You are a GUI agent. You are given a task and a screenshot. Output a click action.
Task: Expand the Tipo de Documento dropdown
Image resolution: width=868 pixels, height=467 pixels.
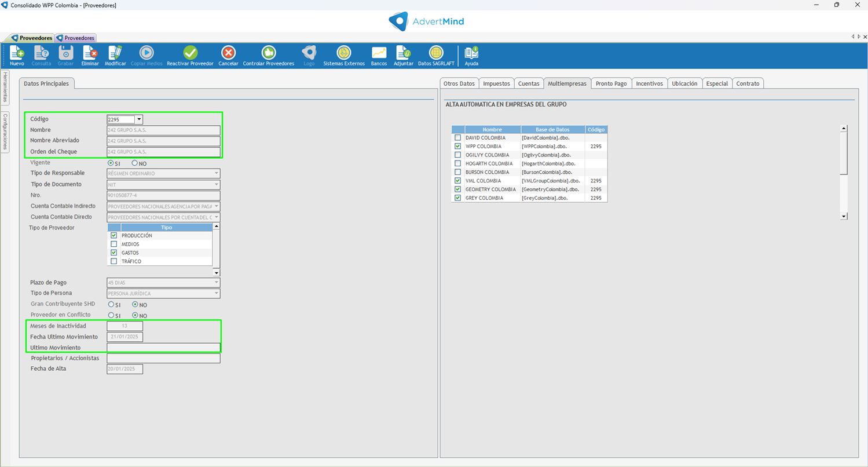coord(217,184)
